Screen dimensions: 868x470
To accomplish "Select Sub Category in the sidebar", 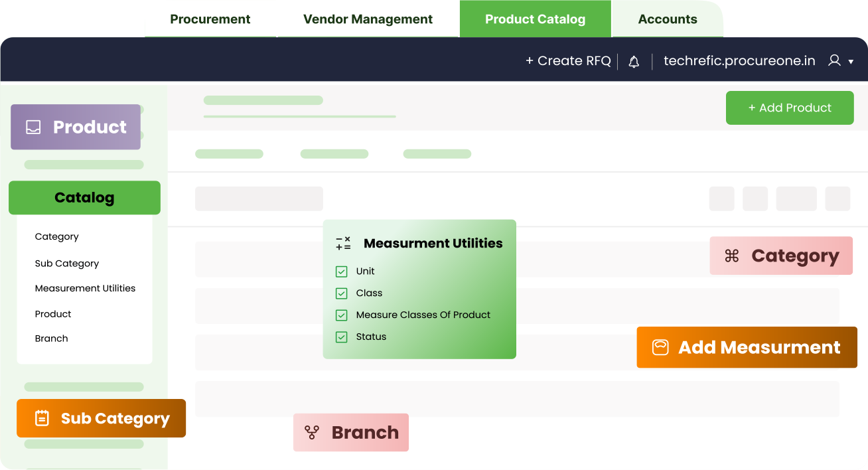I will click(x=67, y=264).
